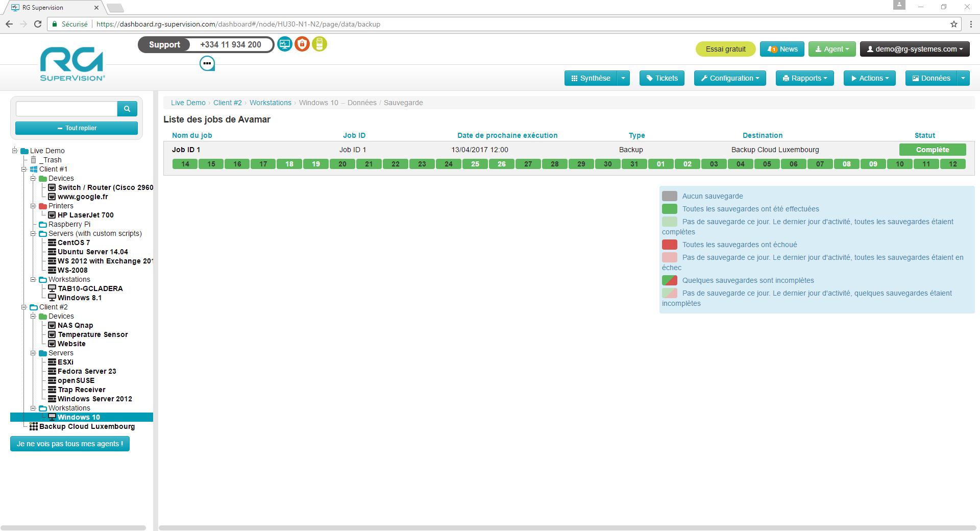
Task: Select Temperature Sensor in tree
Action: (x=93, y=334)
